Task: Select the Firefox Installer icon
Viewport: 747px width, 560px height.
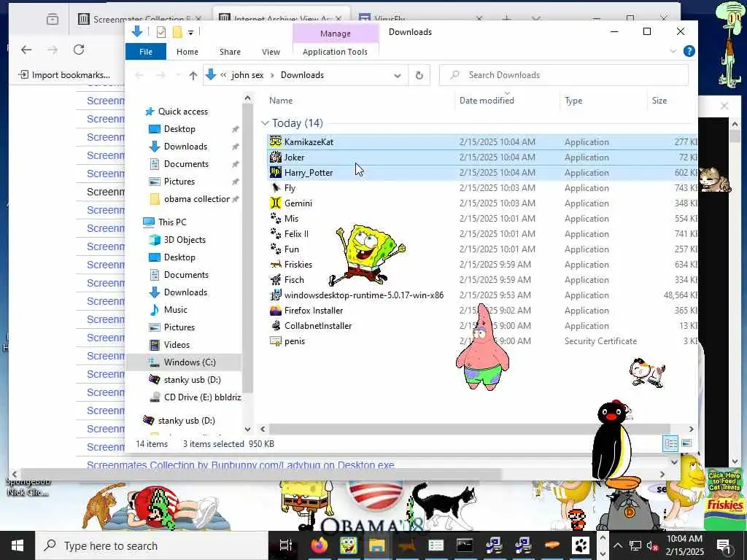Action: pos(275,310)
